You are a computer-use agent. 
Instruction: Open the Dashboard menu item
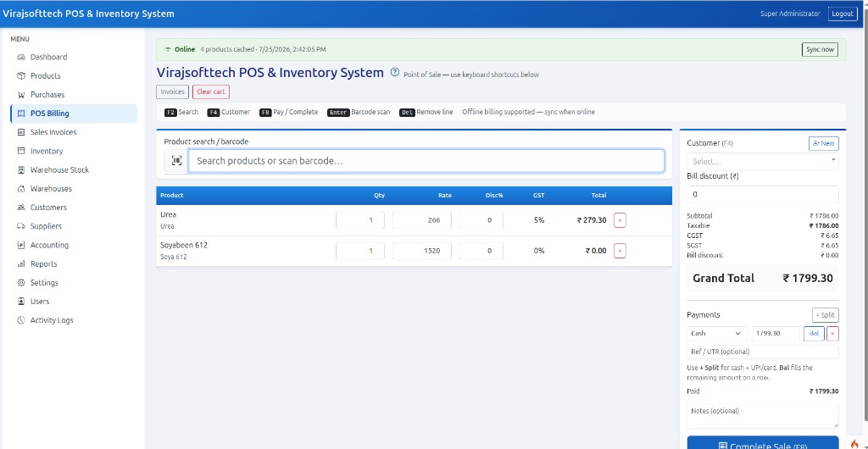click(74, 57)
